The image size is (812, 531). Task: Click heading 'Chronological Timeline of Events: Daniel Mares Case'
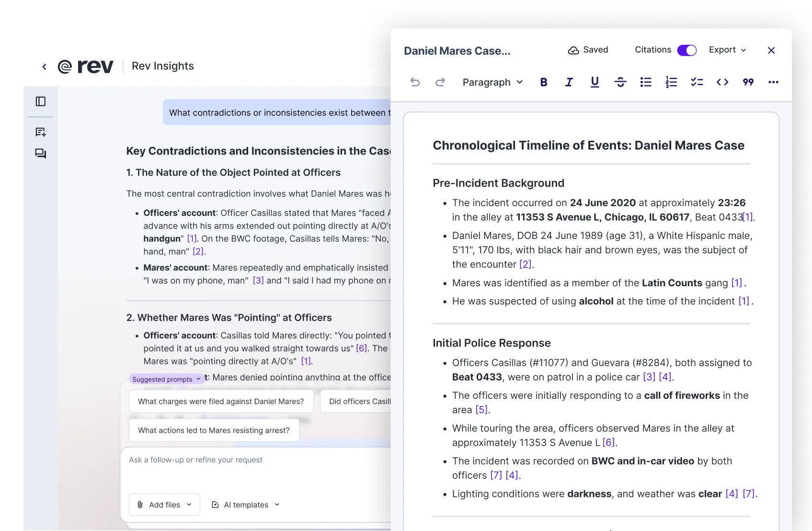tap(588, 146)
